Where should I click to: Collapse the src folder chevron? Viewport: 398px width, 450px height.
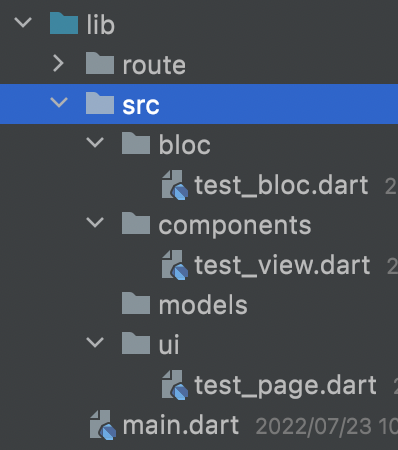tap(59, 103)
